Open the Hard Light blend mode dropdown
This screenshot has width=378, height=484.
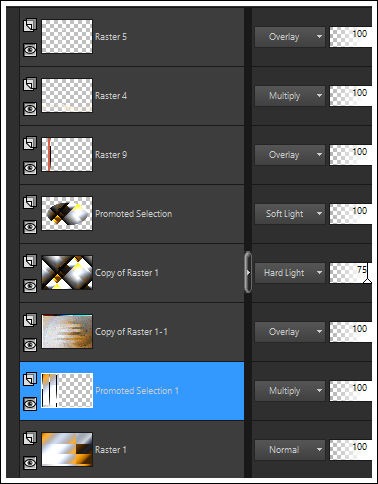(x=290, y=273)
